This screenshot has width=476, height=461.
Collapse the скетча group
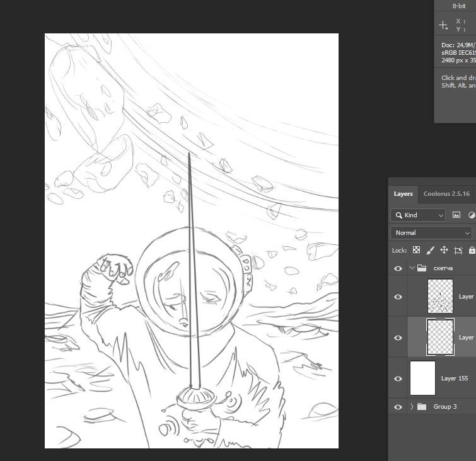tap(412, 268)
